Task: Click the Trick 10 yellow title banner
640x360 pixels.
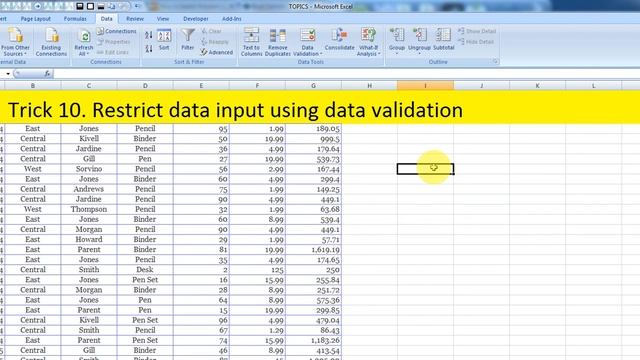Action: pyautogui.click(x=320, y=108)
